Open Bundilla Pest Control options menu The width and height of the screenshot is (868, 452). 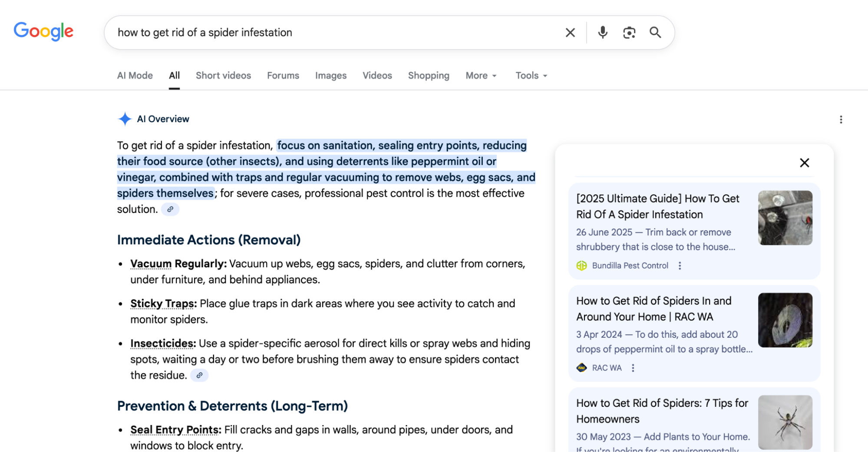680,266
